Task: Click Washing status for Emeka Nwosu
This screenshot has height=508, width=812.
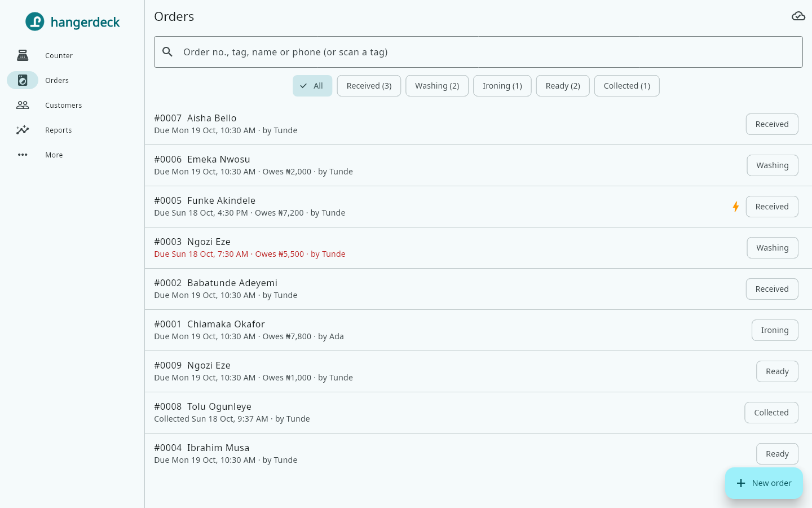Action: (773, 165)
